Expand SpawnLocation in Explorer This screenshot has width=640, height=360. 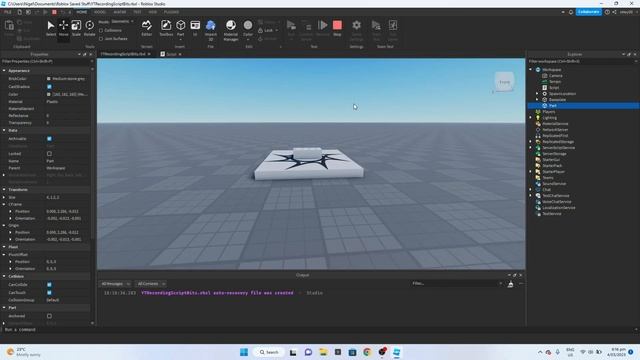click(537, 93)
